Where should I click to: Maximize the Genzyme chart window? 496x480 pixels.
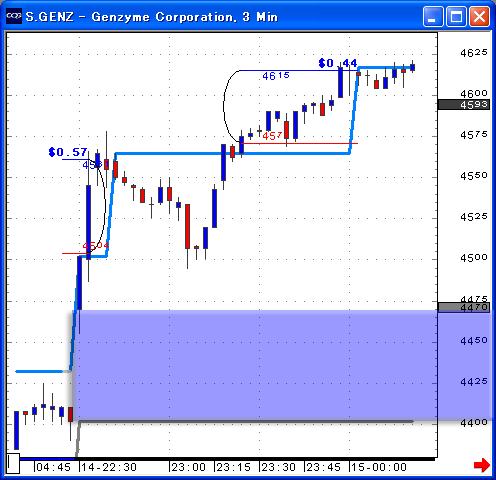point(456,16)
